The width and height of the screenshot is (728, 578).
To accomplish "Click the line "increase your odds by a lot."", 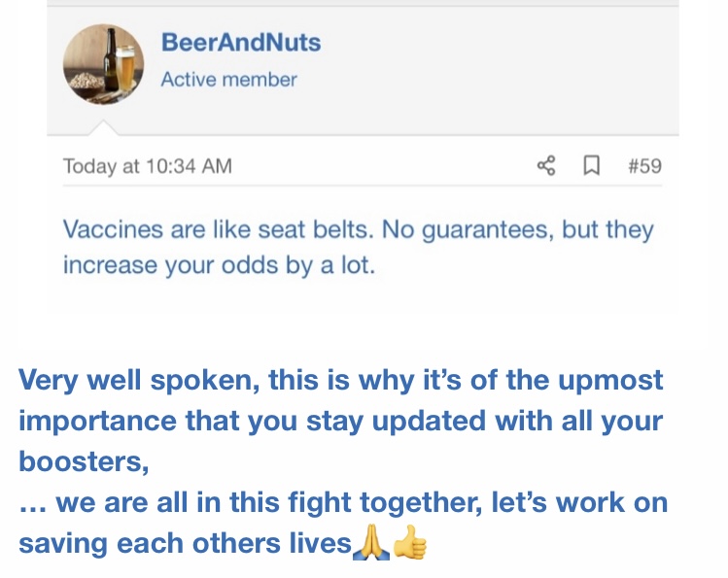I will click(x=218, y=265).
